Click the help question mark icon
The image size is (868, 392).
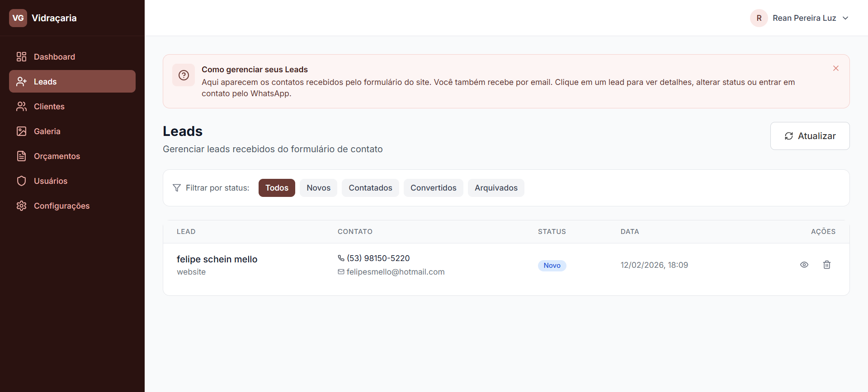(184, 75)
